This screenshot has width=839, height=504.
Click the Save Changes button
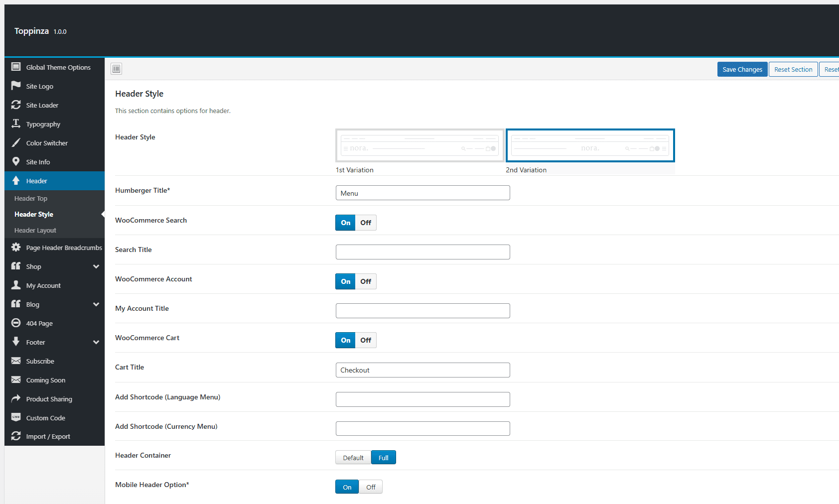pyautogui.click(x=742, y=69)
